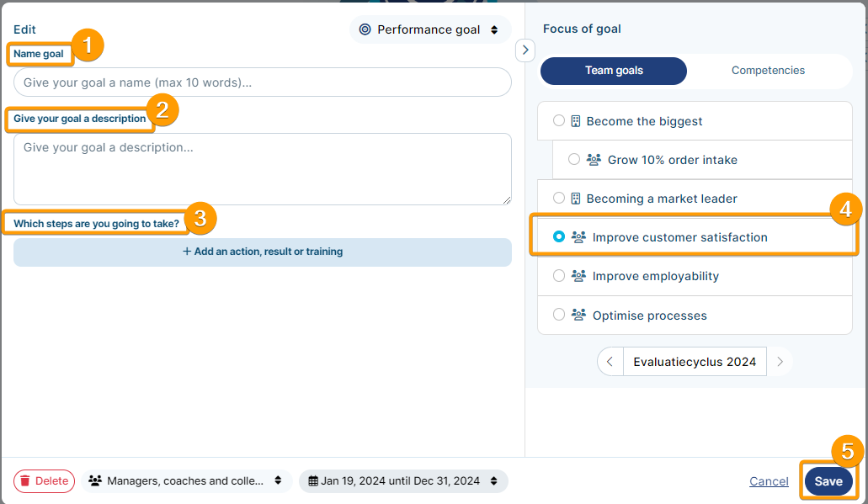Select the Improve customer satisfaction radio button
The width and height of the screenshot is (868, 504).
559,236
